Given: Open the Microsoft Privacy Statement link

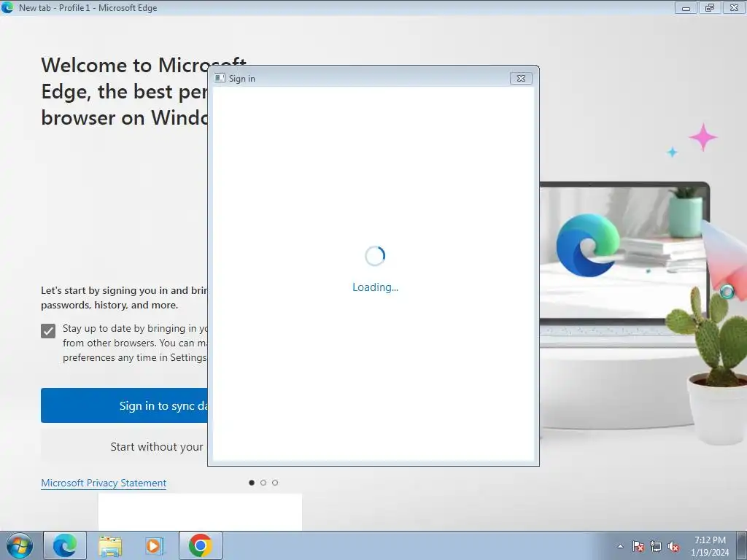Looking at the screenshot, I should [104, 483].
